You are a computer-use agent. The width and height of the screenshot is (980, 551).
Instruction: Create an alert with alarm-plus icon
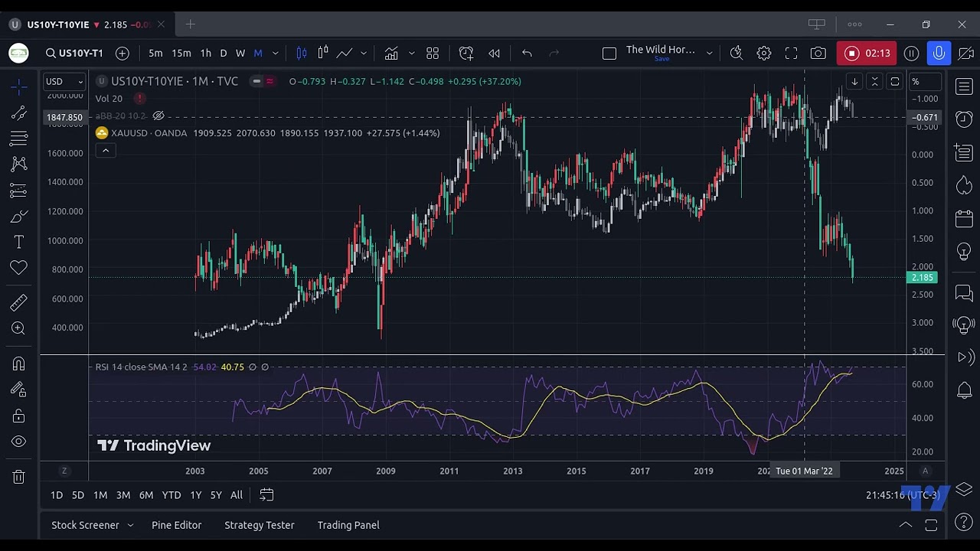coord(466,53)
